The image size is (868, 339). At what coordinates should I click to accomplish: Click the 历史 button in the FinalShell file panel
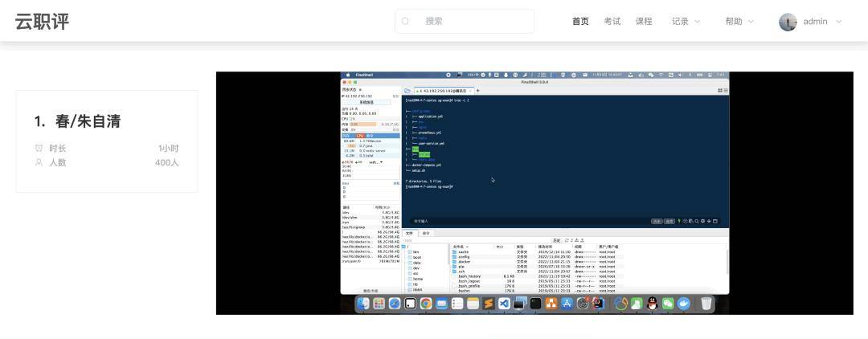click(x=557, y=240)
